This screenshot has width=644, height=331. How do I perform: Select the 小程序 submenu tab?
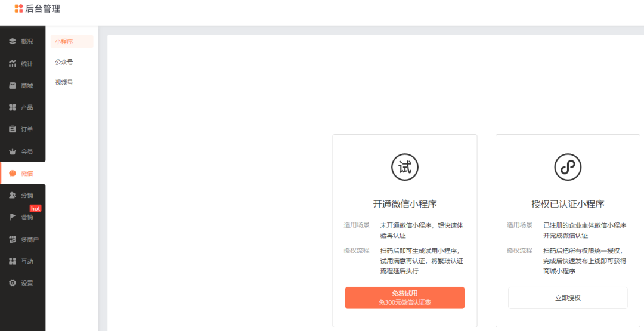[x=72, y=42]
